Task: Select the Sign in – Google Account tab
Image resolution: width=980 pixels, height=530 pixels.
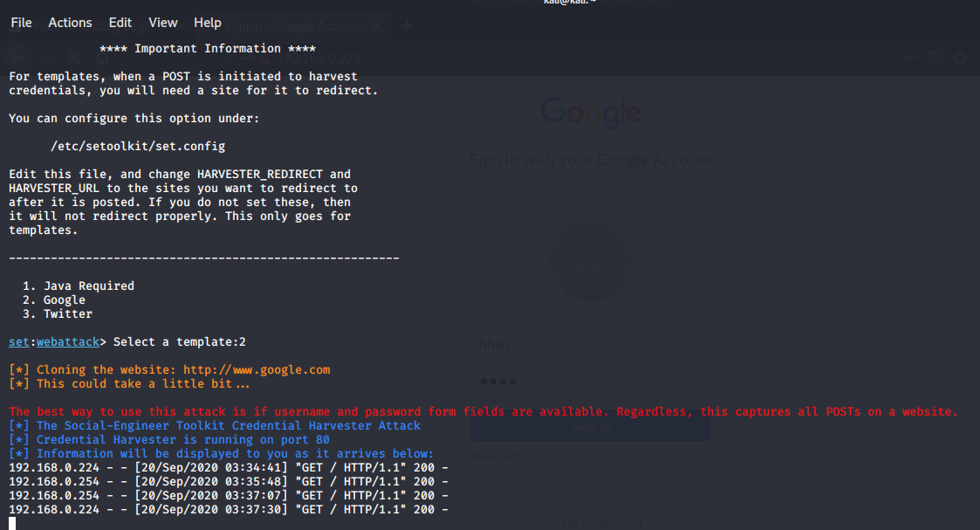Action: coord(279,26)
